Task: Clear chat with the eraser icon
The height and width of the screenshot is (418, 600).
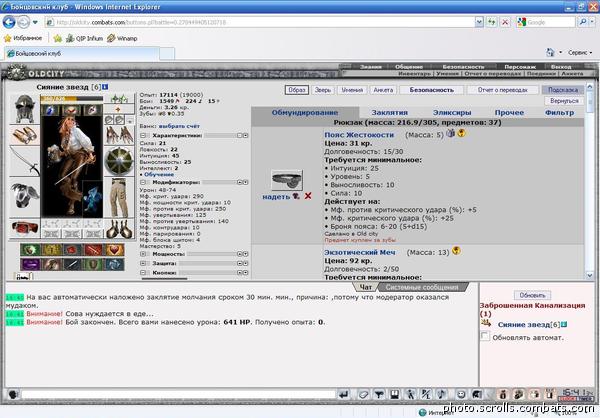Action: [x=364, y=394]
